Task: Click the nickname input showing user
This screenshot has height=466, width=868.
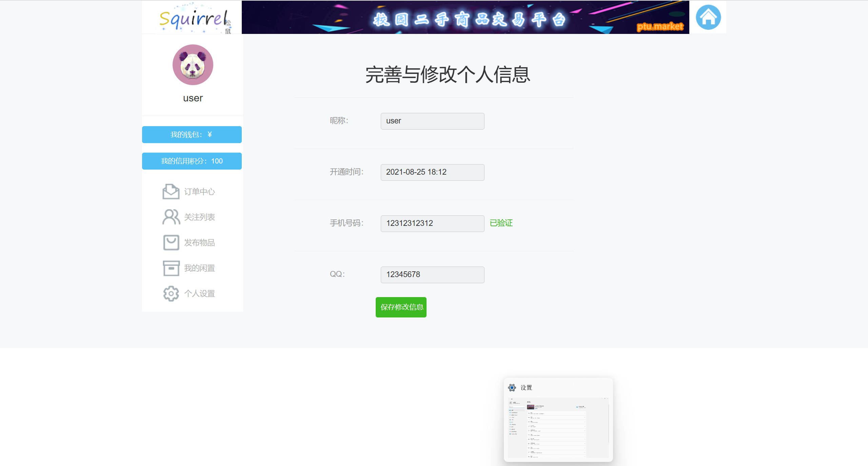Action: pos(432,121)
